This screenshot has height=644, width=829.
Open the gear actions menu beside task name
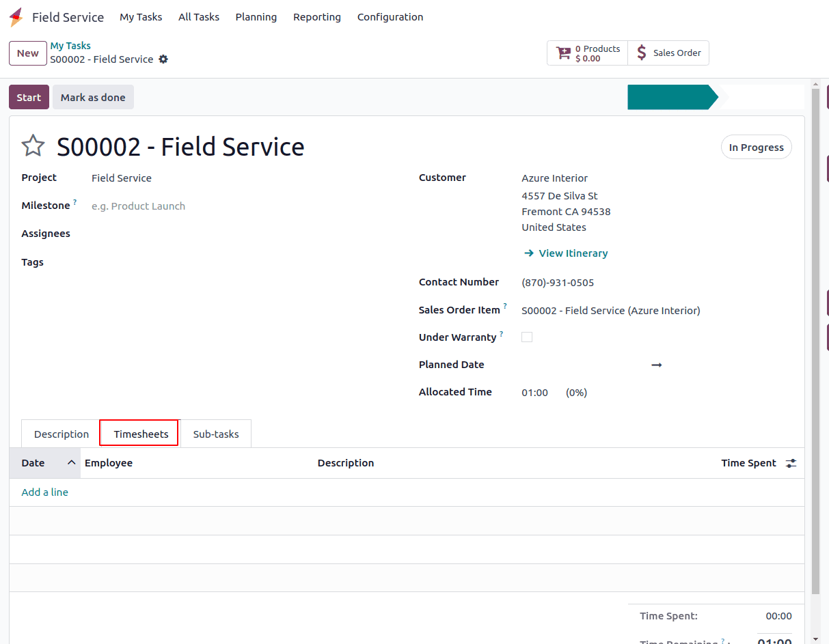pyautogui.click(x=163, y=59)
